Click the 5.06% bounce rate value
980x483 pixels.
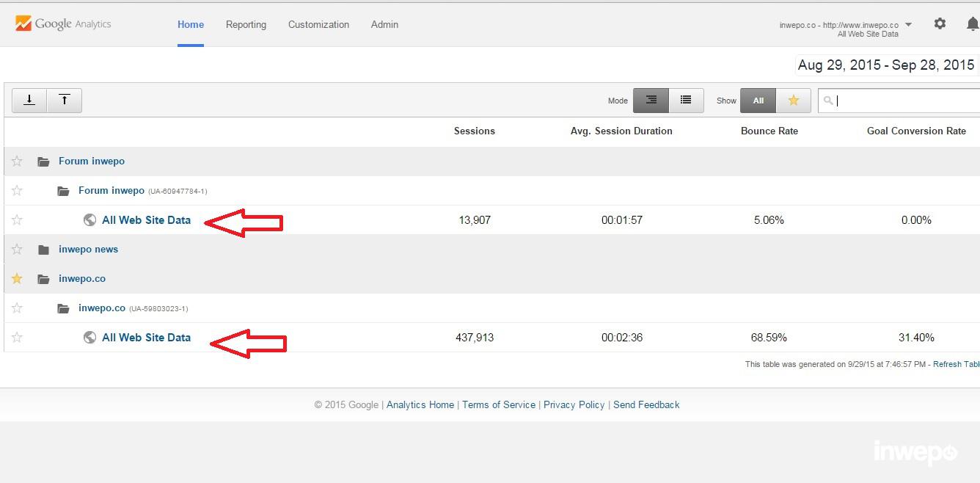pyautogui.click(x=769, y=219)
